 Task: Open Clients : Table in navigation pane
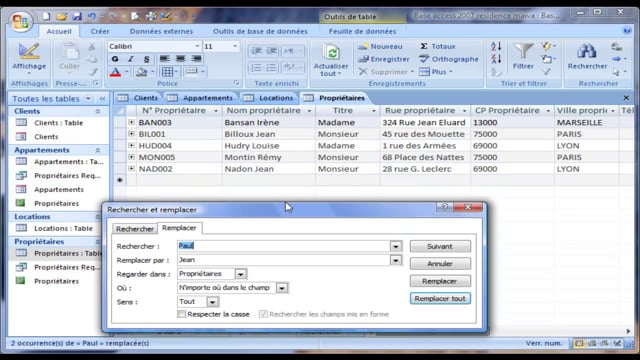coord(58,123)
